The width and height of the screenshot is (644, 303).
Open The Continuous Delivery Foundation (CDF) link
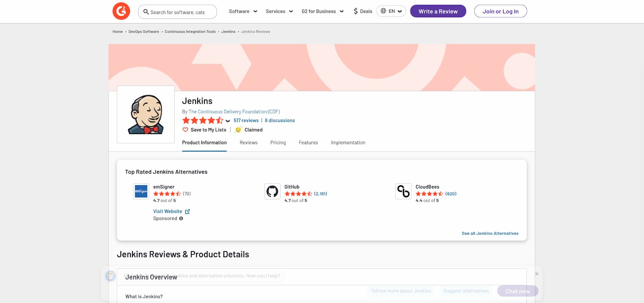pos(234,112)
